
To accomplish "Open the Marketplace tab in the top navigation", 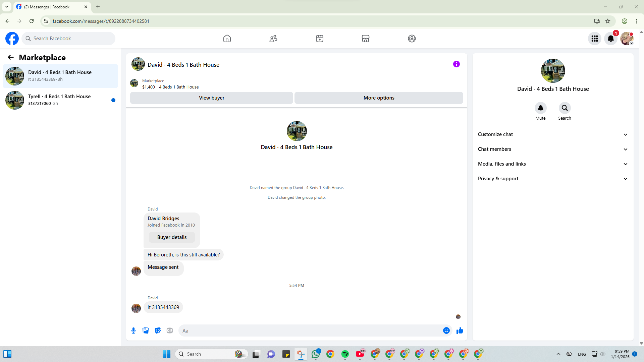I will pos(366,39).
